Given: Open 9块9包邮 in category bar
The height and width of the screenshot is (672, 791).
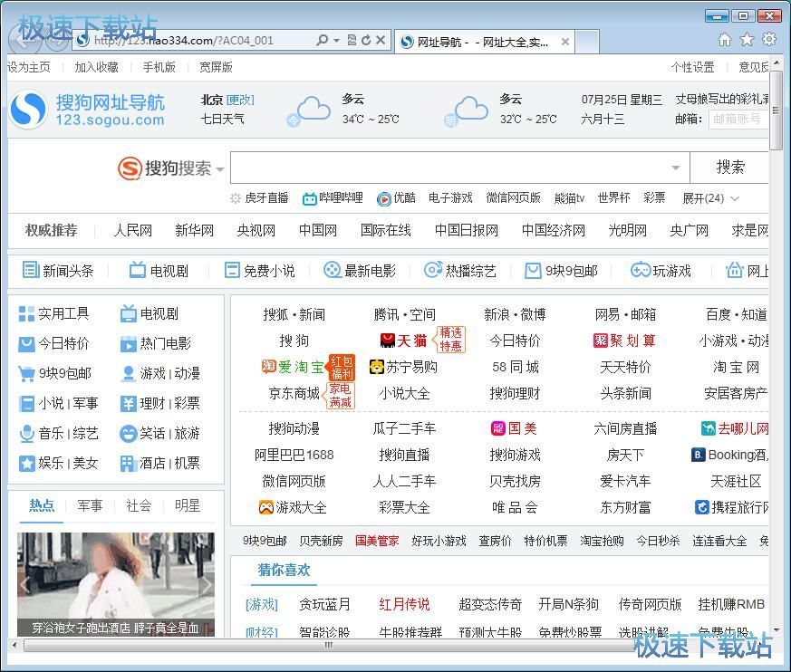Looking at the screenshot, I should pos(561,271).
